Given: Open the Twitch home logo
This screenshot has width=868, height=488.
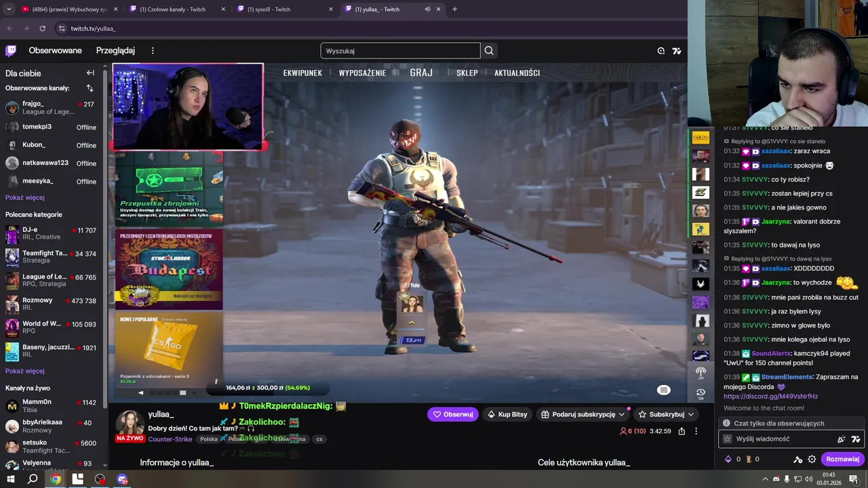Looking at the screenshot, I should (x=11, y=51).
